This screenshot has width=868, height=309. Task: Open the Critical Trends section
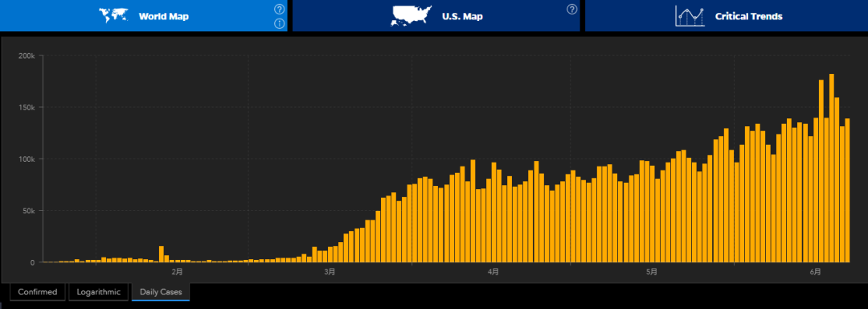point(727,15)
